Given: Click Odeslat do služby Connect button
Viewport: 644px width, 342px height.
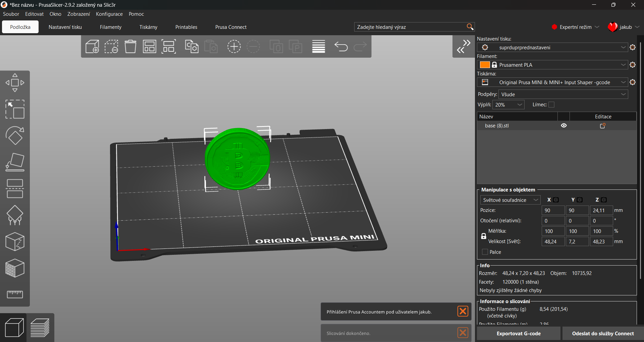Looking at the screenshot, I should [603, 334].
